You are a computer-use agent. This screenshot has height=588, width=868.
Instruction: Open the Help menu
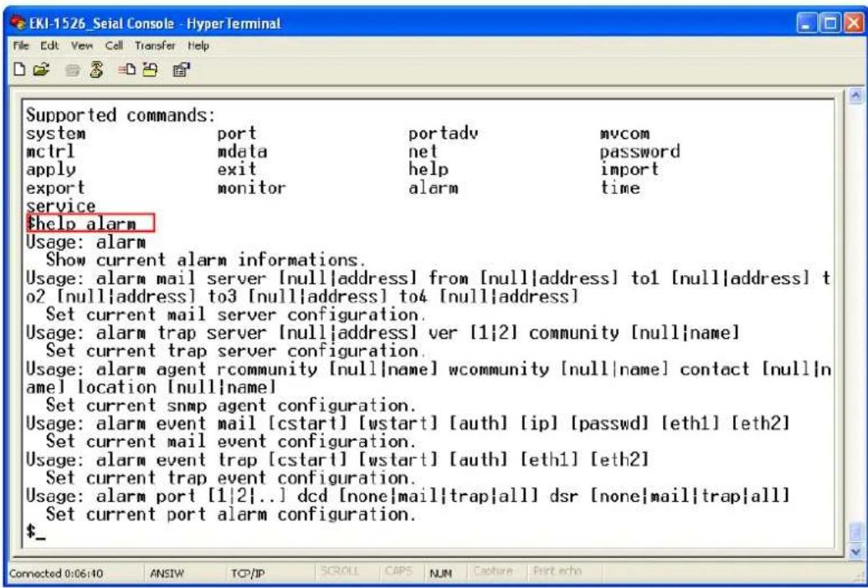coord(198,45)
